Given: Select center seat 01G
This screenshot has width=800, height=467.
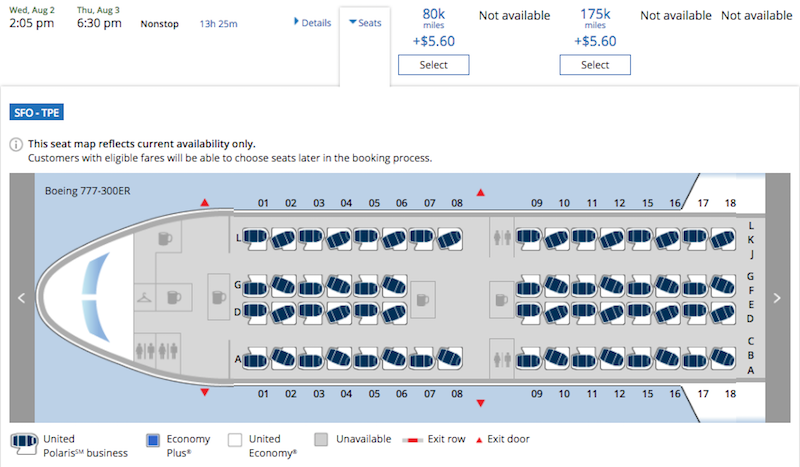Looking at the screenshot, I should [255, 286].
